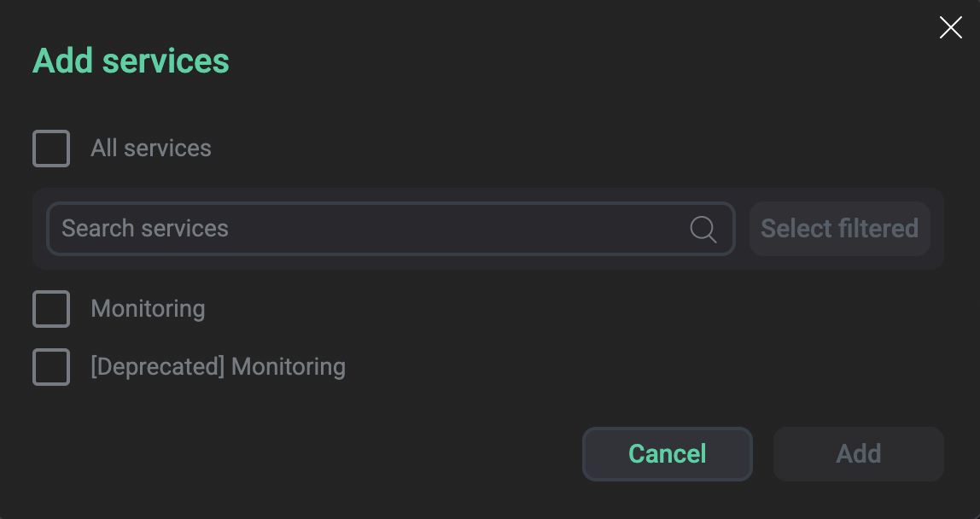Check the Monitoring service checkbox
The width and height of the screenshot is (980, 519).
point(51,308)
